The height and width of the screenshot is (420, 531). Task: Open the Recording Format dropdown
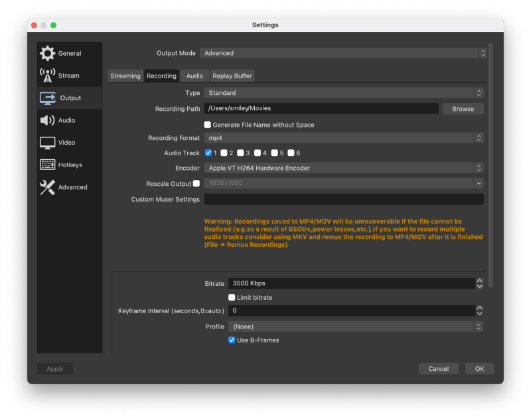[343, 138]
